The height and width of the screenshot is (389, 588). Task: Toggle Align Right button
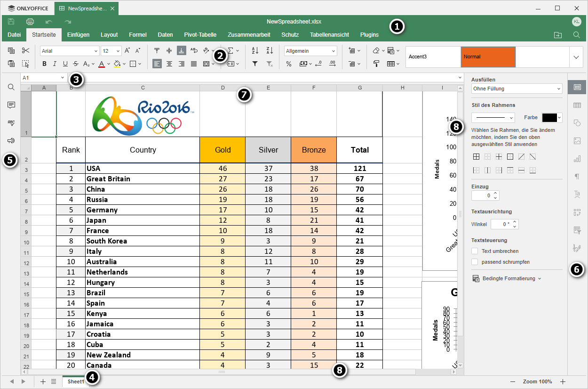tap(182, 64)
